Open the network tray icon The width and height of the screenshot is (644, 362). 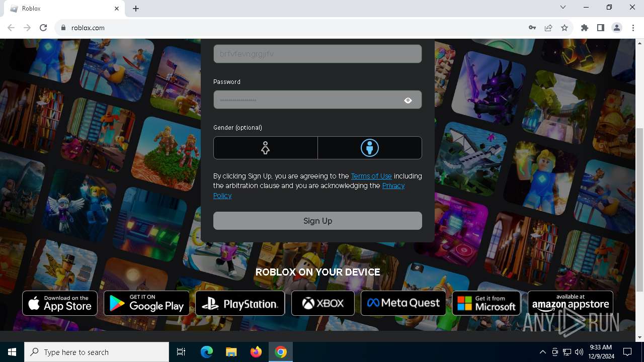tap(567, 352)
